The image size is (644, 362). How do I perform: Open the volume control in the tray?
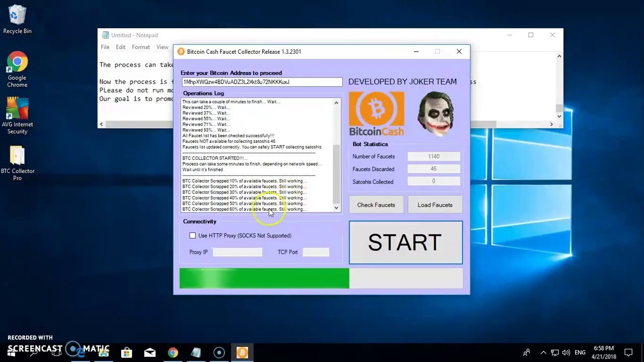[x=566, y=352]
